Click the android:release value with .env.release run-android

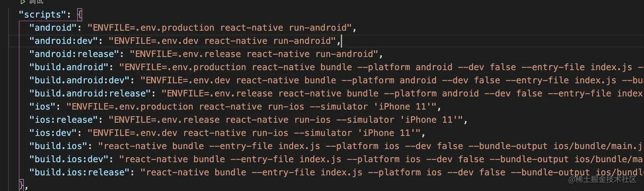click(x=254, y=54)
